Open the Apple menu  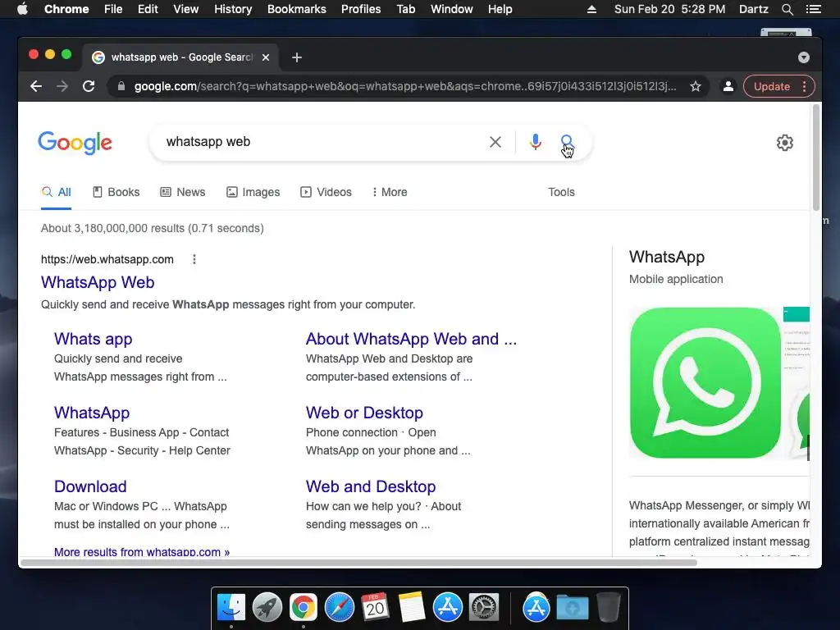(x=22, y=9)
